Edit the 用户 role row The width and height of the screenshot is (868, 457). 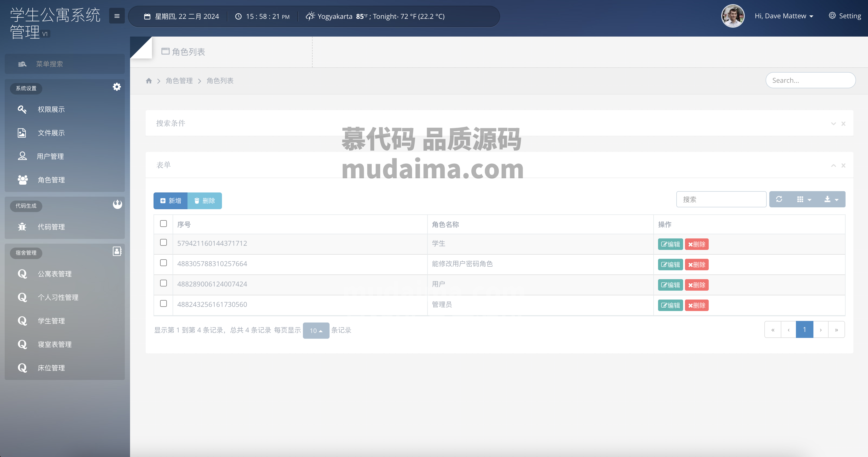pyautogui.click(x=670, y=285)
